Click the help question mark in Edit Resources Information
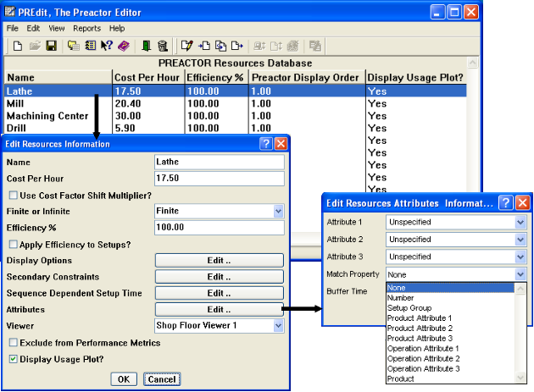The image size is (534, 392). (x=266, y=144)
